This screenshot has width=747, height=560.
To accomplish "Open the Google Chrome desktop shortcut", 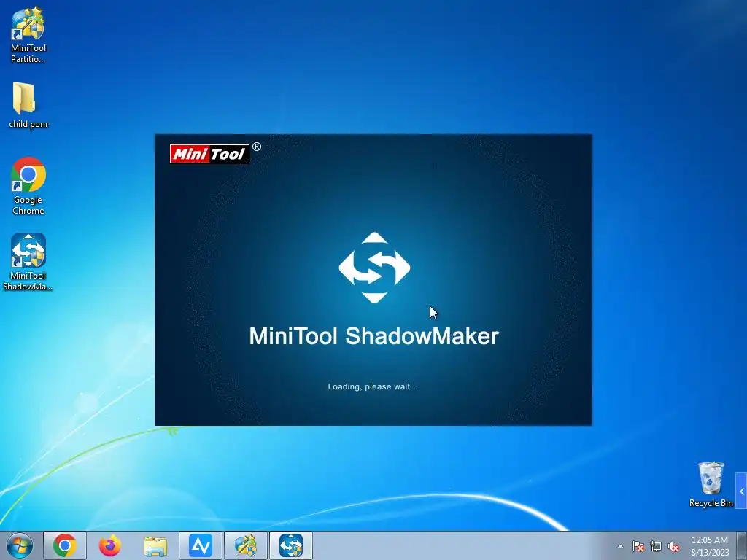I will click(28, 186).
